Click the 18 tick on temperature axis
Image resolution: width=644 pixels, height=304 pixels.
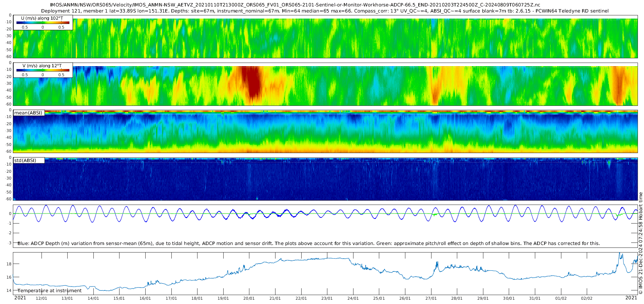(x=9, y=264)
